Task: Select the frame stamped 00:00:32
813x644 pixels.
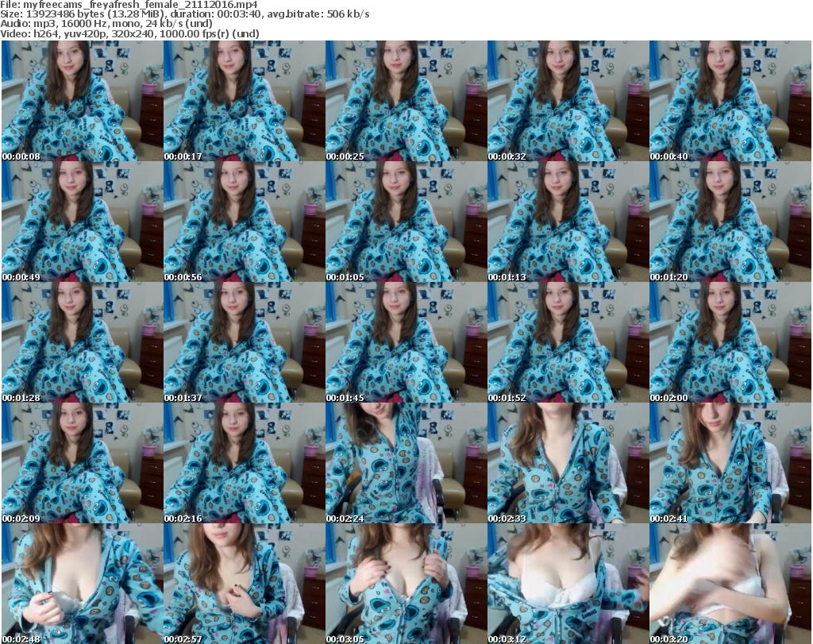Action: pyautogui.click(x=568, y=101)
